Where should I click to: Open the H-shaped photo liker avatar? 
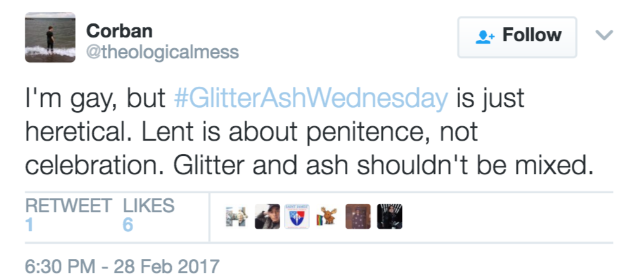236,217
